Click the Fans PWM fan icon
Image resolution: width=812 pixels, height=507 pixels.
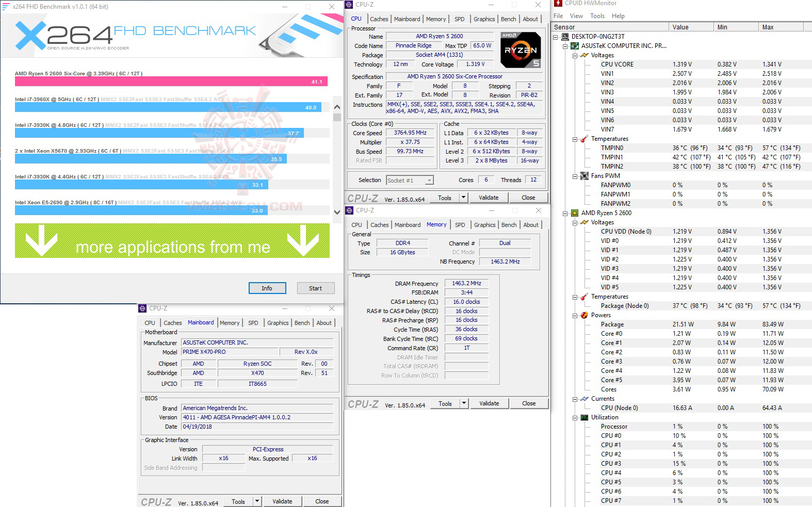point(584,176)
